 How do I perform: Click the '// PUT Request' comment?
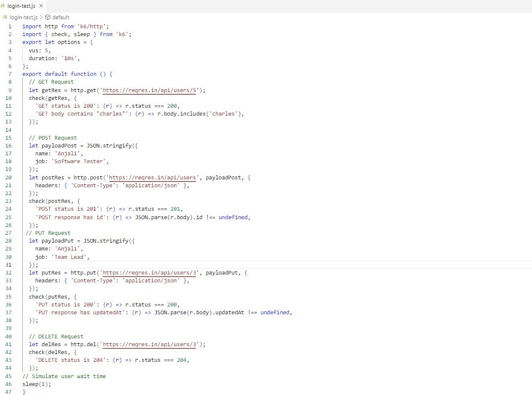[x=48, y=233]
